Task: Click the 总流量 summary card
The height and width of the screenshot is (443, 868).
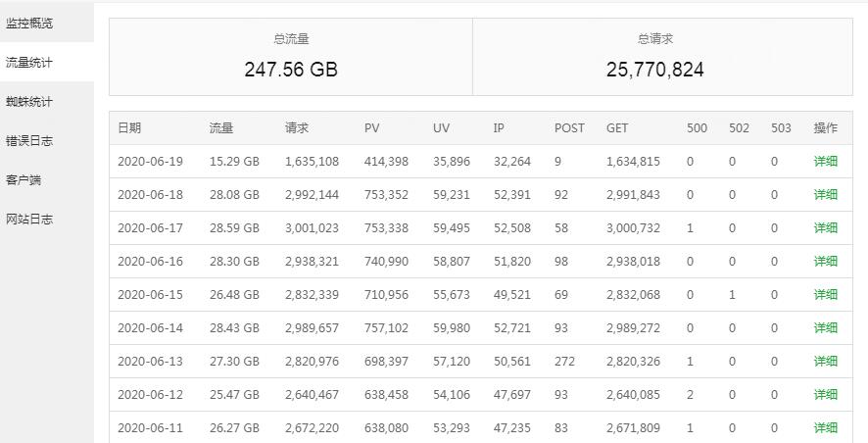Action: pyautogui.click(x=291, y=57)
